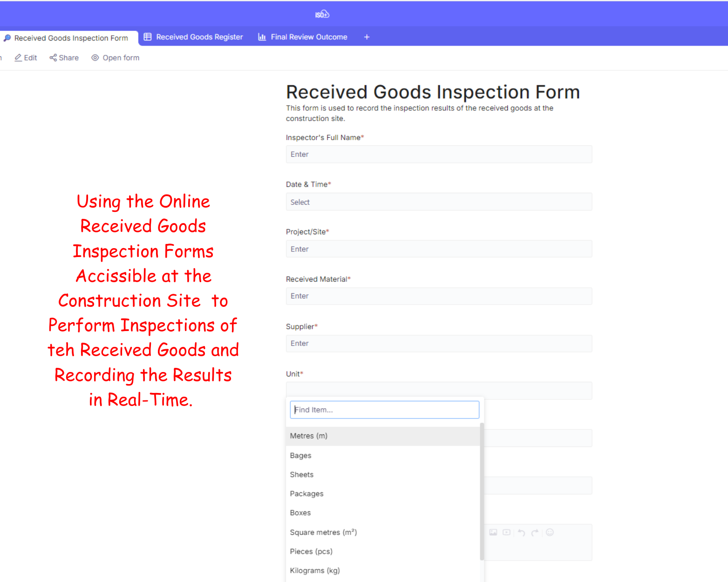Choose Square metres (m²) option
The width and height of the screenshot is (728, 582).
tap(323, 532)
